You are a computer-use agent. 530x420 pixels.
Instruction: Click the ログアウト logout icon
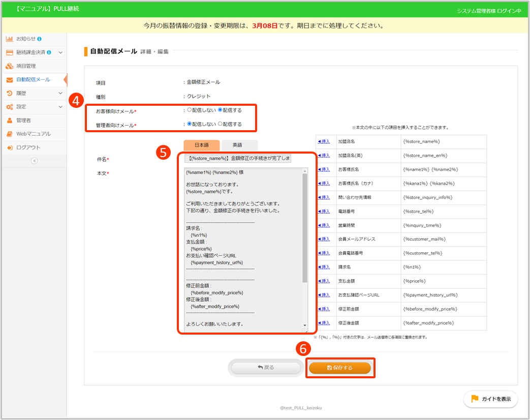point(10,147)
